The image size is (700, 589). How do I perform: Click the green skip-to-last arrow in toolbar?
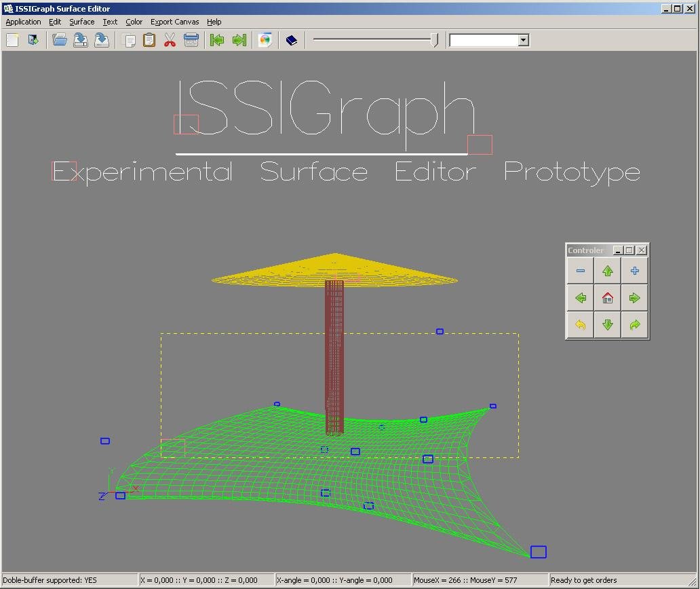point(239,40)
